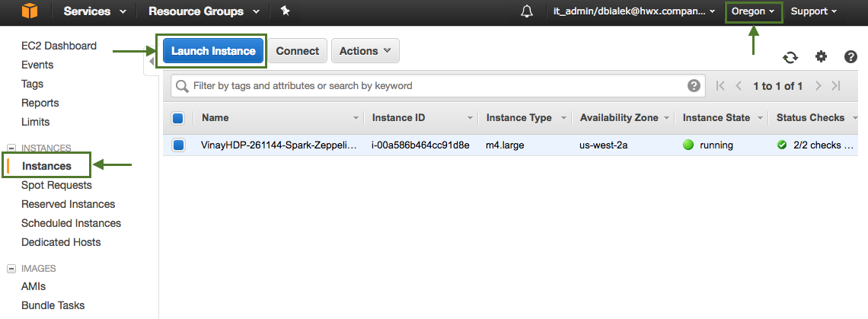This screenshot has width=868, height=319.
Task: Click the help question mark icon at right
Action: point(851,57)
